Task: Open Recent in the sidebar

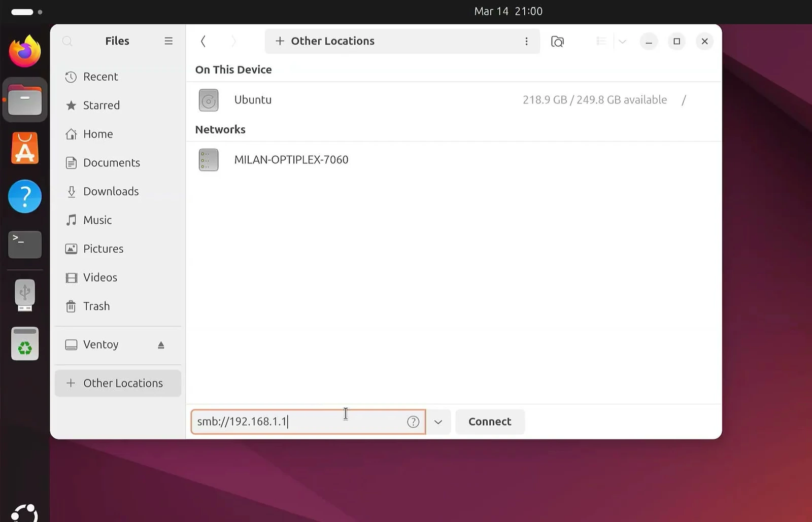Action: [x=118, y=77]
